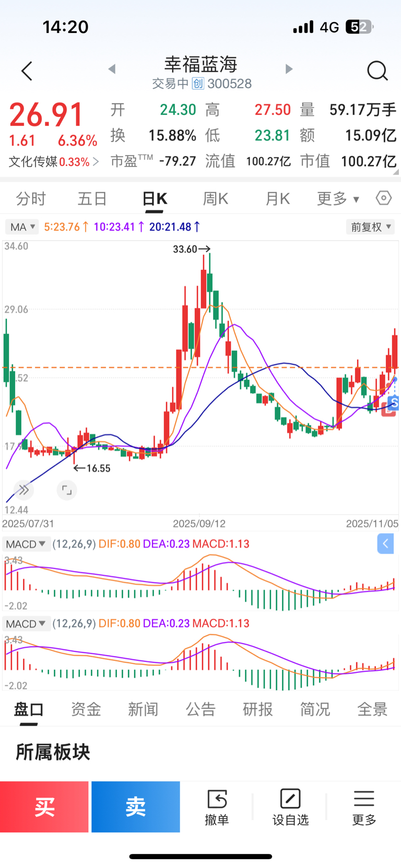Open chart settings hexagon icon
The image size is (401, 868).
383,198
